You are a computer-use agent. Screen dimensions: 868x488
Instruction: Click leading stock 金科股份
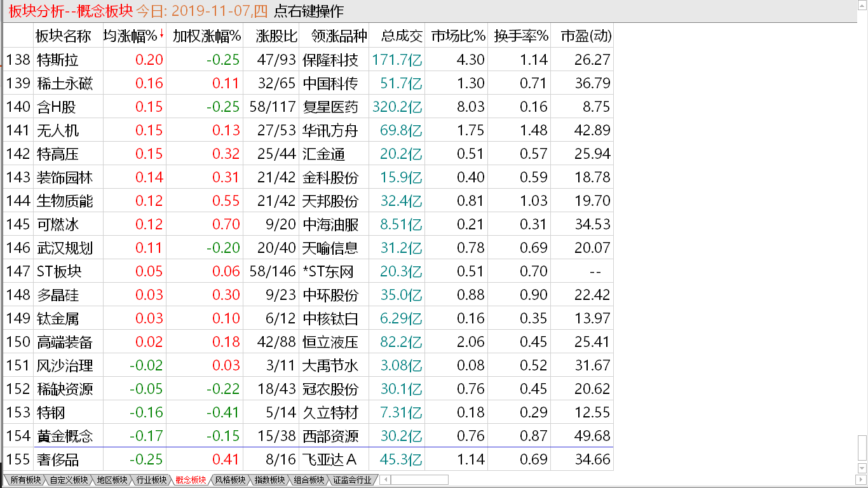pos(330,177)
